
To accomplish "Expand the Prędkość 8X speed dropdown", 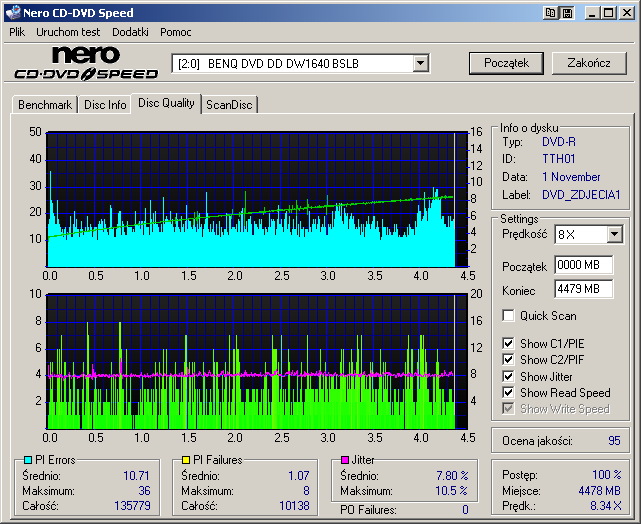I will click(x=614, y=235).
